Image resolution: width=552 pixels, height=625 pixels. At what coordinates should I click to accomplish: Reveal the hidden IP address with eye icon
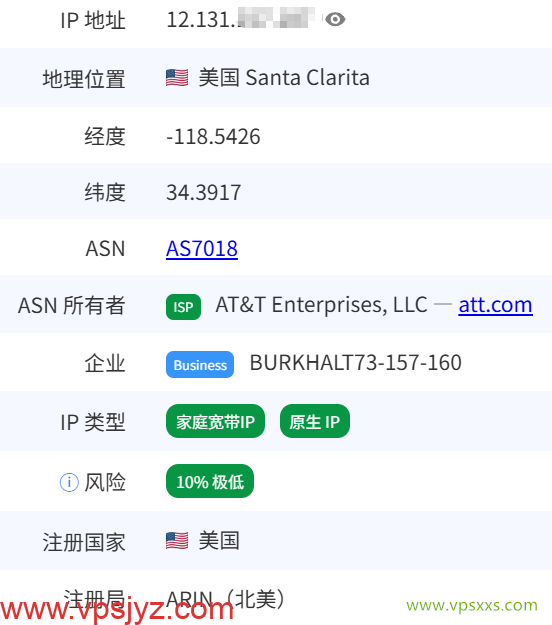click(335, 19)
